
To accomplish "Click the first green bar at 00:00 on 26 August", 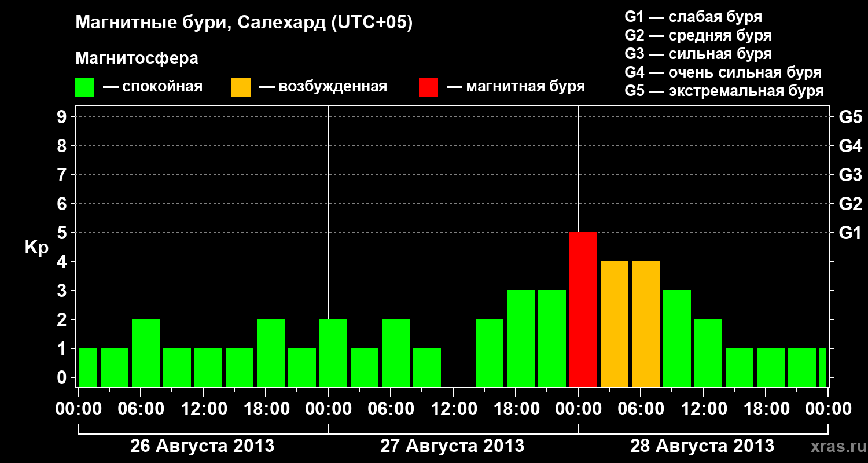I will tap(88, 367).
